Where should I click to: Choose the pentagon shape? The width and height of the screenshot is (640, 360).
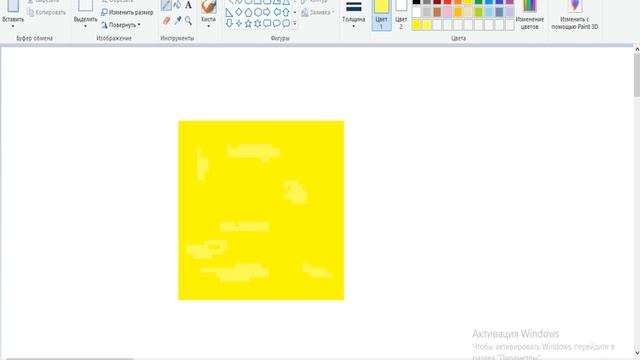248,13
